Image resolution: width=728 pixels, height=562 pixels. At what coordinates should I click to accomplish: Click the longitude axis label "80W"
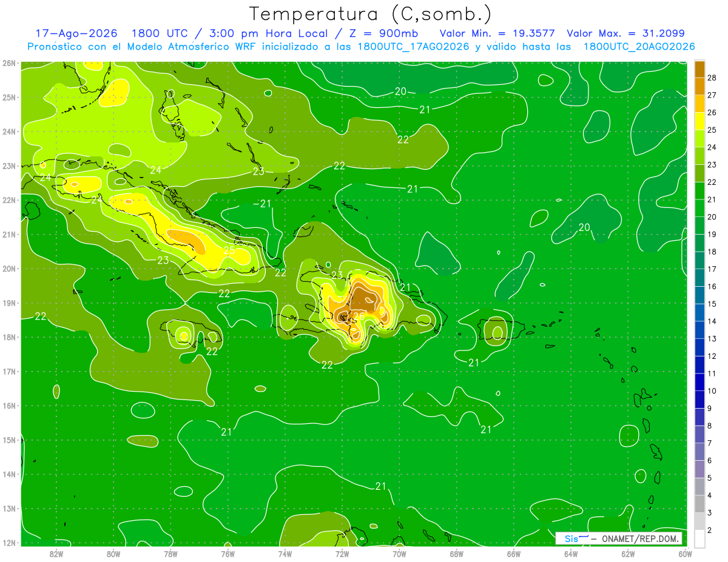(x=113, y=554)
